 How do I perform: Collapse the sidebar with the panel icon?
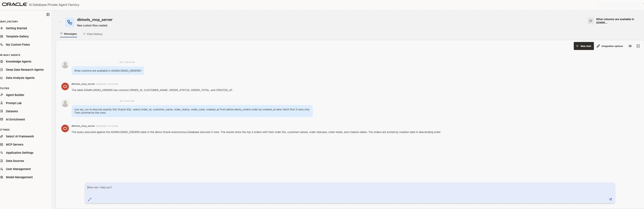[x=48, y=14]
